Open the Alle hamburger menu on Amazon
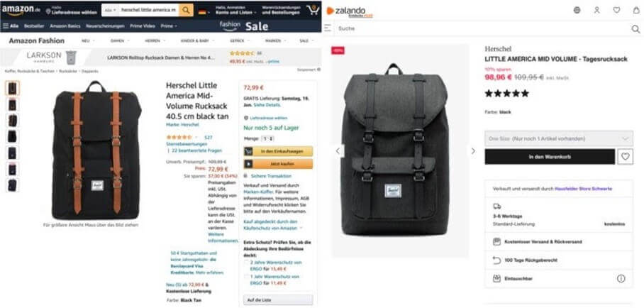644x308 pixels. [11, 26]
